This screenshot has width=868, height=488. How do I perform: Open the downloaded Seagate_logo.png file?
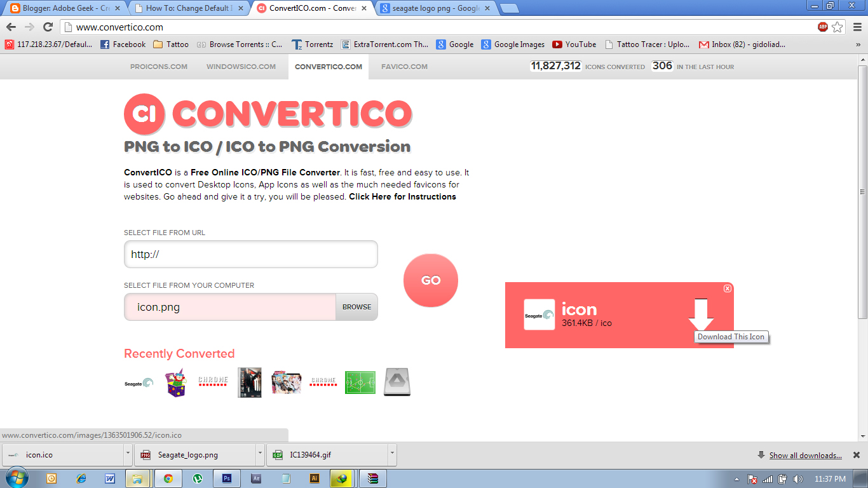pos(196,455)
